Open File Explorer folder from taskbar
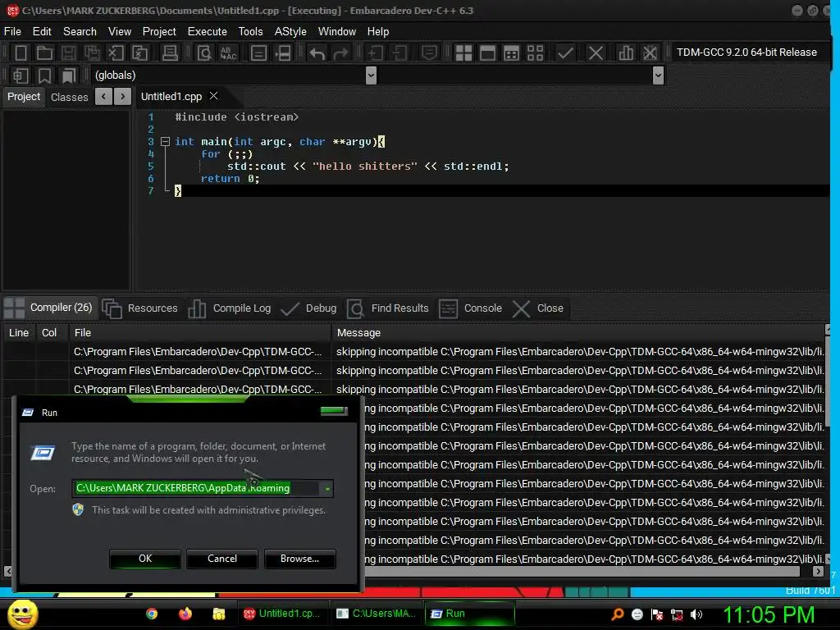The height and width of the screenshot is (630, 840). pyautogui.click(x=218, y=614)
